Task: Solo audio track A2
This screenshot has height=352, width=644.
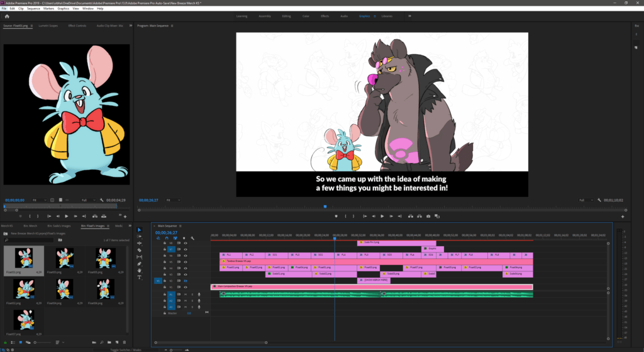Action: pyautogui.click(x=192, y=300)
